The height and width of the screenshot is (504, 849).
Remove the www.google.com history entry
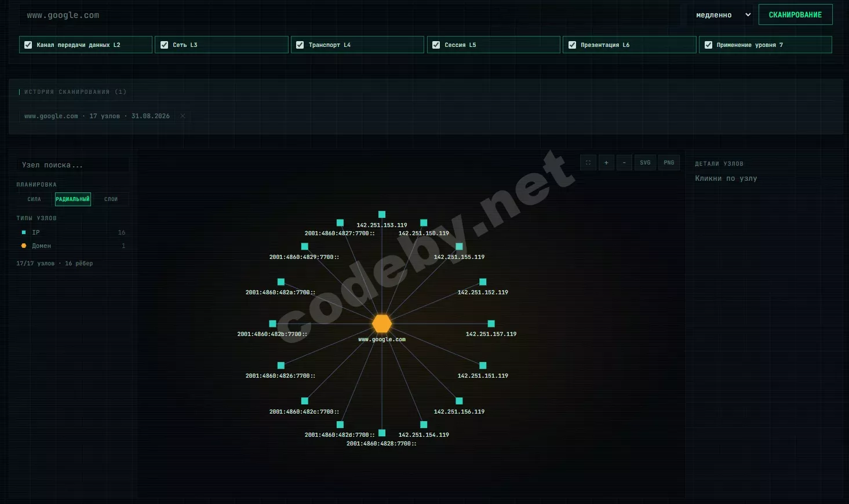pos(183,116)
